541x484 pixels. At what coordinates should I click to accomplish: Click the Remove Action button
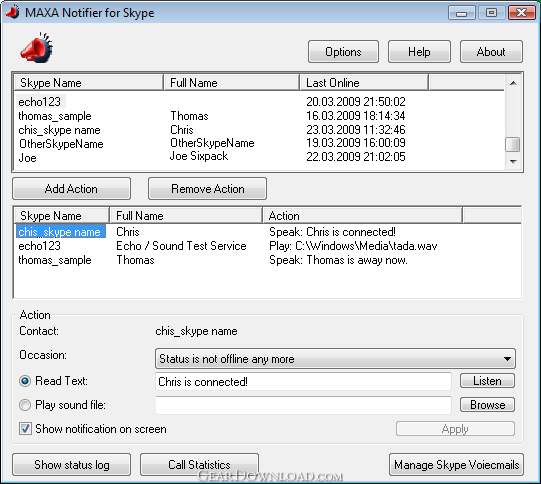tap(207, 189)
